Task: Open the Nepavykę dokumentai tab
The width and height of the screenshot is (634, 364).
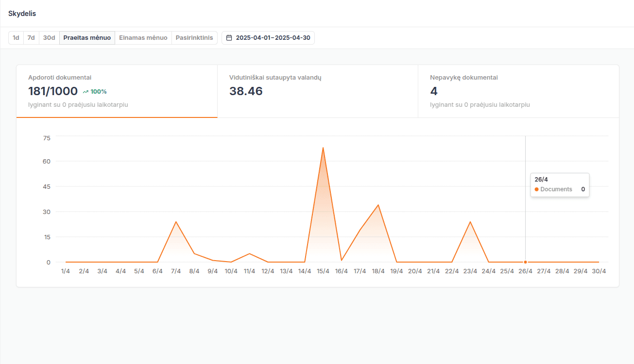Action: click(x=518, y=91)
